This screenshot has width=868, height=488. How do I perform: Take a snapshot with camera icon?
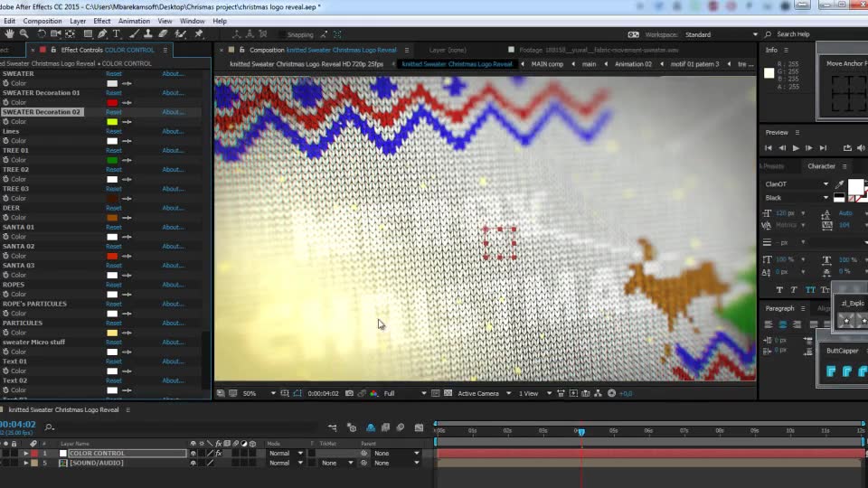349,393
